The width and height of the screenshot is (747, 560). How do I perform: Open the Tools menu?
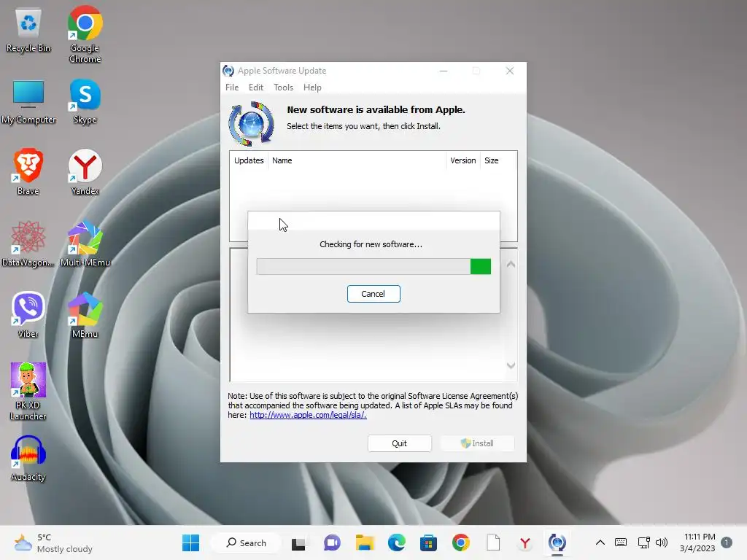pyautogui.click(x=284, y=87)
